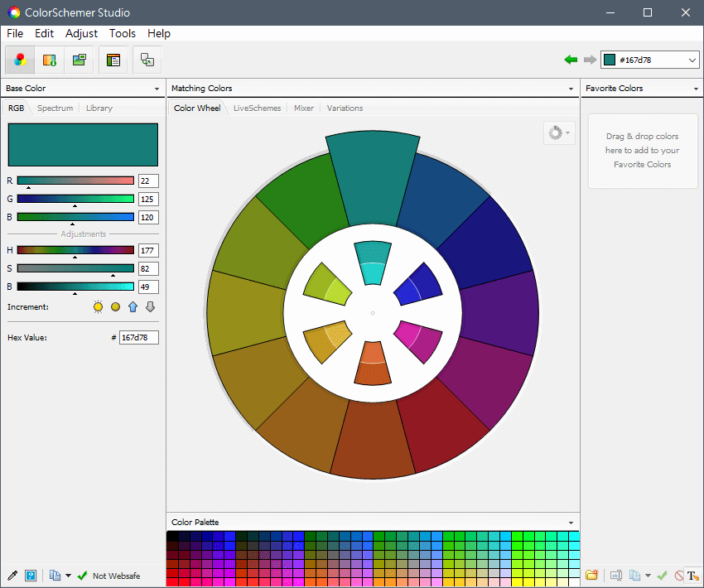Expand the Base Color panel menu
Screen dimensions: 704x588
click(x=157, y=89)
